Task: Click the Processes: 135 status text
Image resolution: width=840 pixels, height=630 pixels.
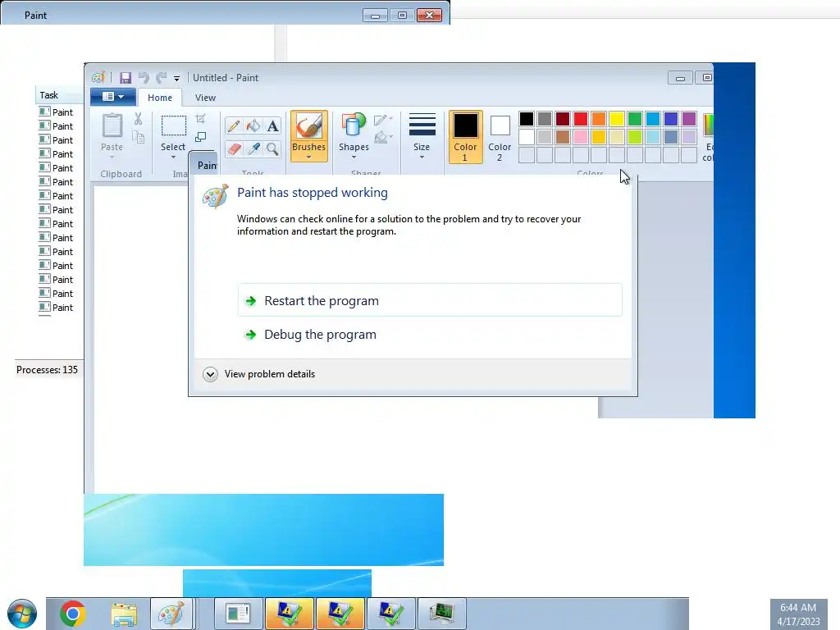Action: coord(47,370)
